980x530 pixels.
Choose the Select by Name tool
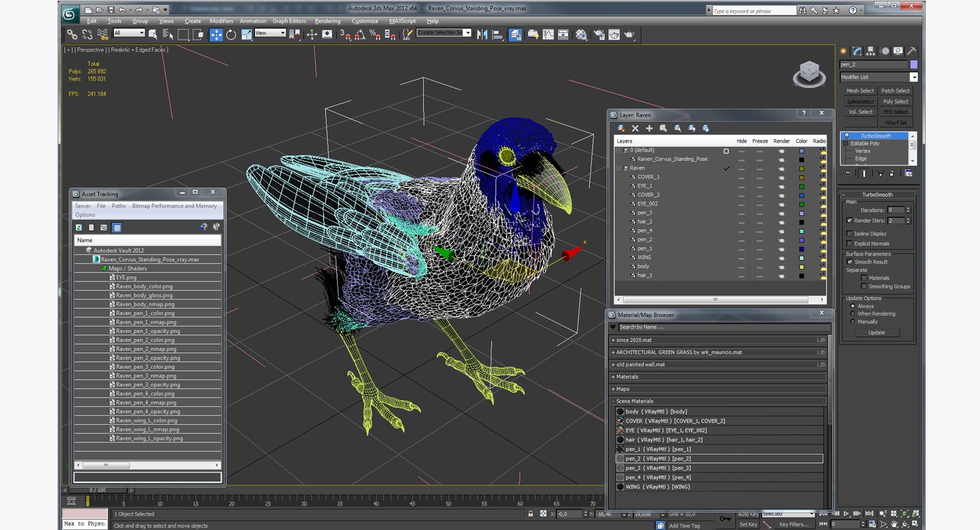click(168, 34)
